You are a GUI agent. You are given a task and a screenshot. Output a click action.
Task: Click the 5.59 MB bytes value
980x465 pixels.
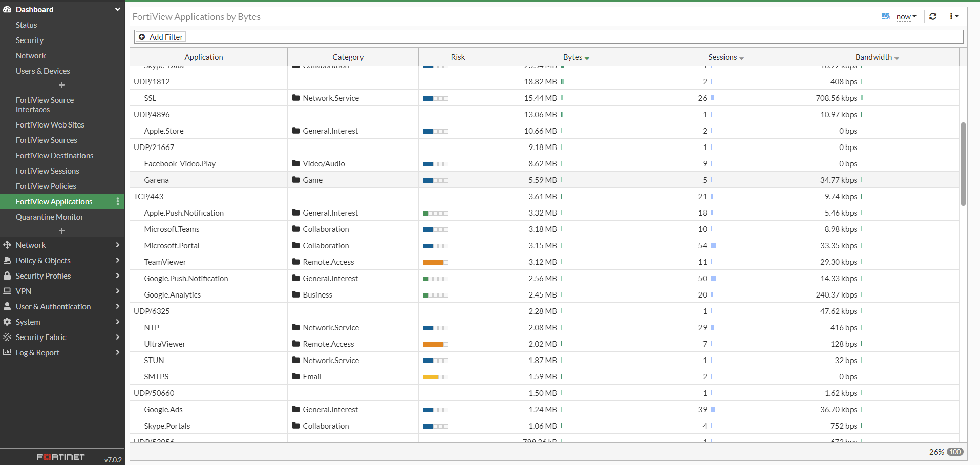543,180
